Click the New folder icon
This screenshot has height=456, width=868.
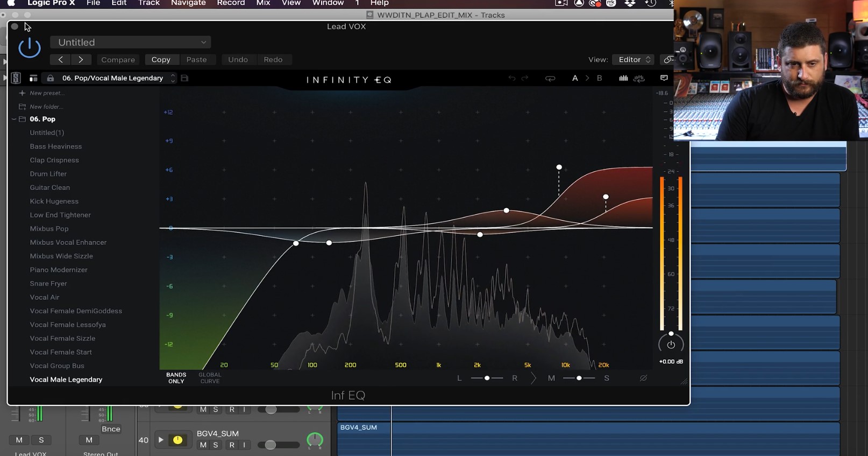pos(22,107)
